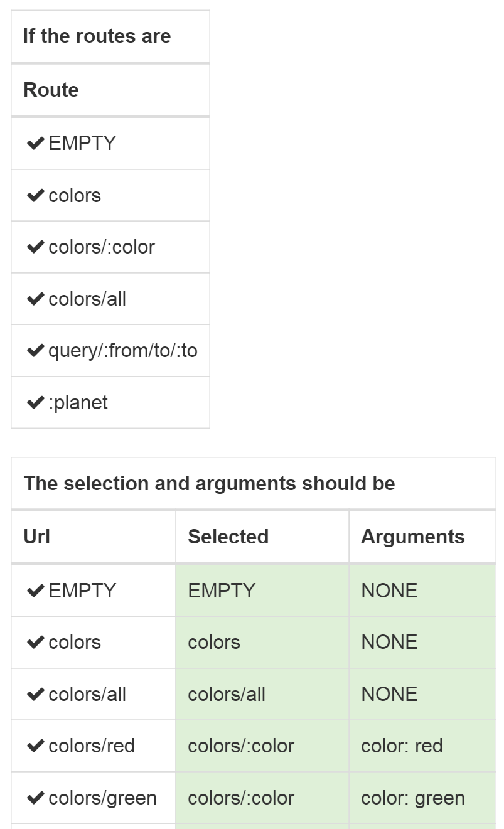Click the checkmark next to :planet route
Image resolution: width=504 pixels, height=829 pixels.
pos(35,403)
